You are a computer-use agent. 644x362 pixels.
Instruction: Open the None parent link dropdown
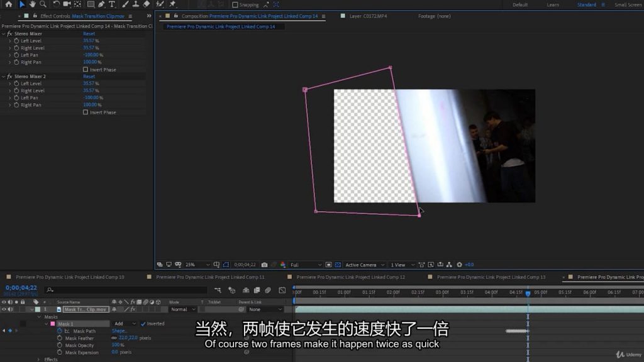tap(265, 309)
